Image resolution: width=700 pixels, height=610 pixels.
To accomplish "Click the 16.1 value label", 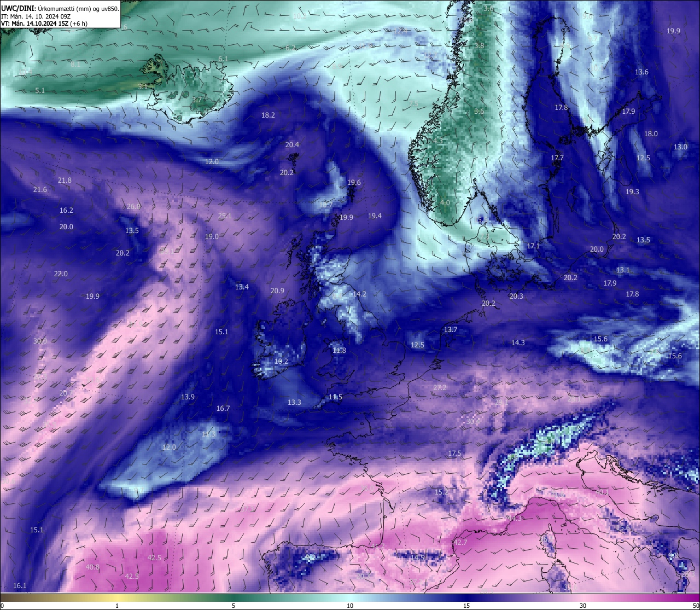I will pyautogui.click(x=20, y=586).
